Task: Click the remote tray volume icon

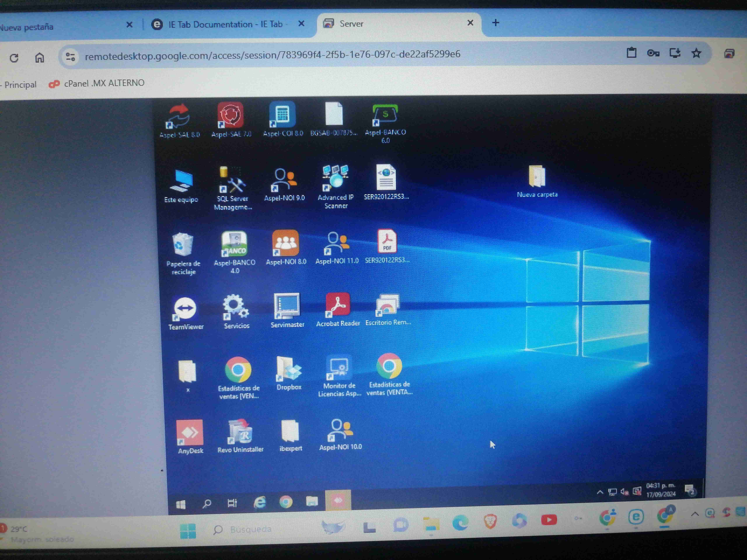Action: click(x=624, y=492)
